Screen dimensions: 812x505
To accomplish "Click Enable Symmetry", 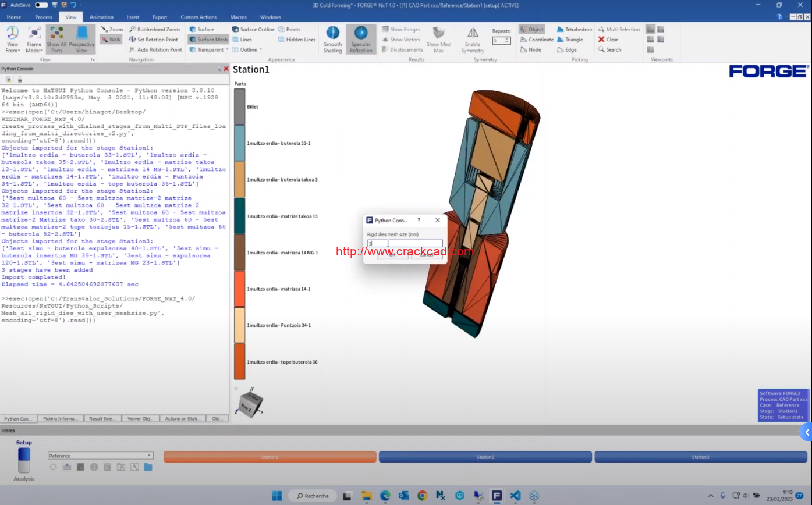I will coord(473,40).
